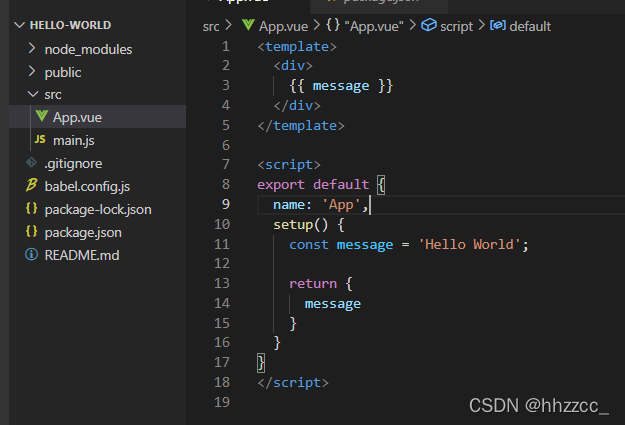Click the const keyword on line 11

[x=309, y=244]
